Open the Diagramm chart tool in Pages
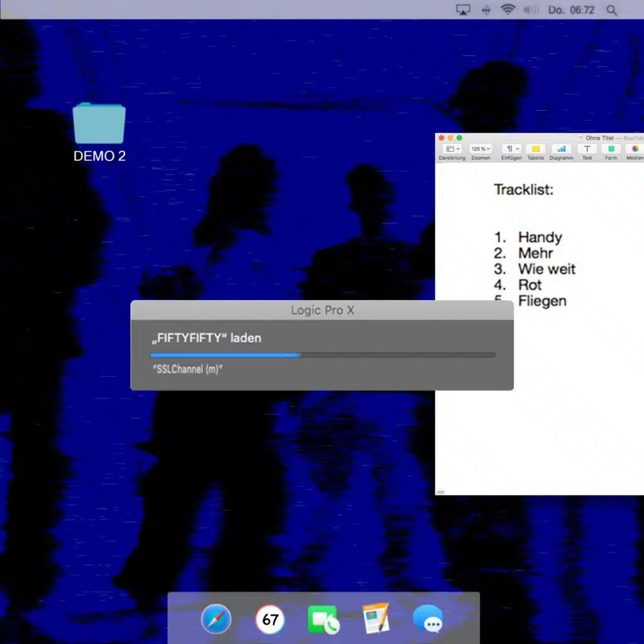 pos(561,150)
